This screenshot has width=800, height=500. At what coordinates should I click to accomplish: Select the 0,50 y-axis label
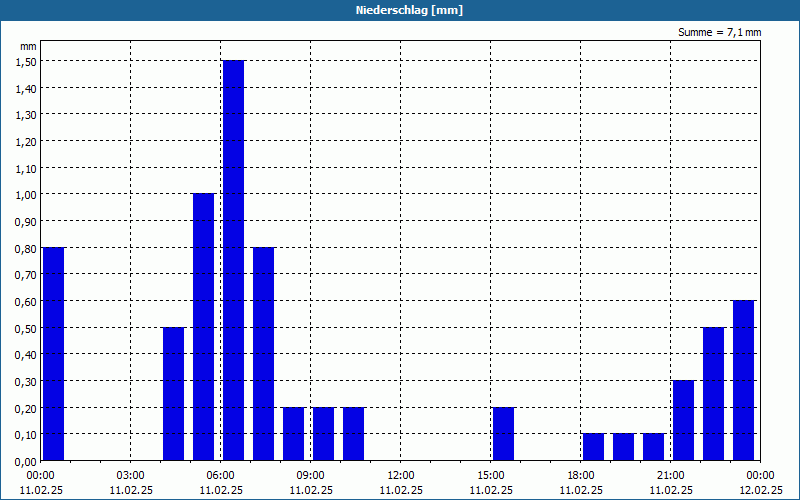click(x=25, y=329)
